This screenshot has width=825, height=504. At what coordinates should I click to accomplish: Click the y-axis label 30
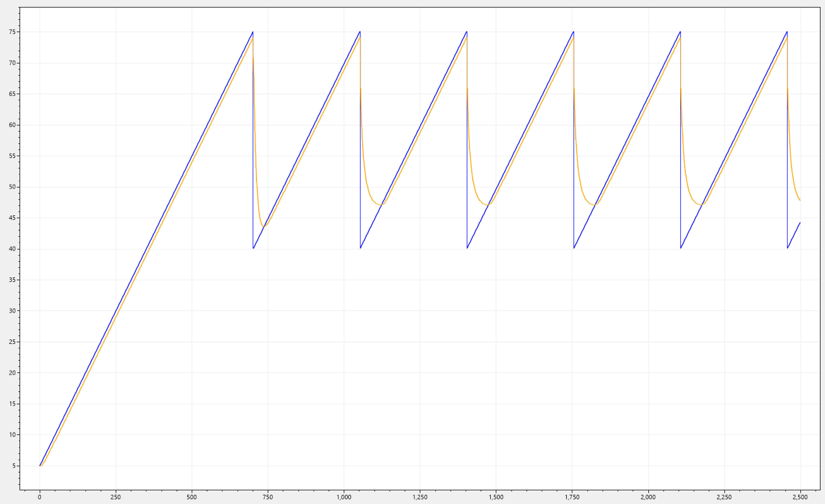[x=12, y=311]
